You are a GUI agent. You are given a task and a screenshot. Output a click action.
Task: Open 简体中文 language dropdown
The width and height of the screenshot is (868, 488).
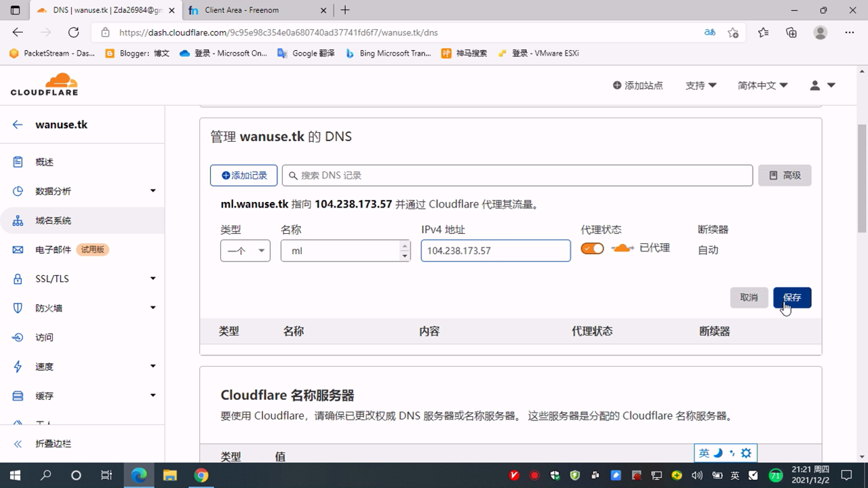click(763, 85)
